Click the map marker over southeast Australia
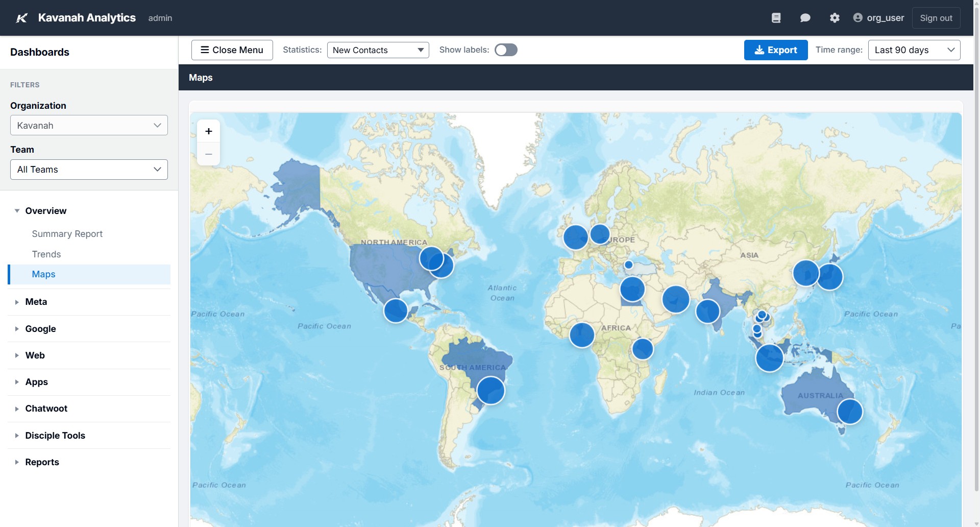Viewport: 980px width, 527px height. coord(850,412)
